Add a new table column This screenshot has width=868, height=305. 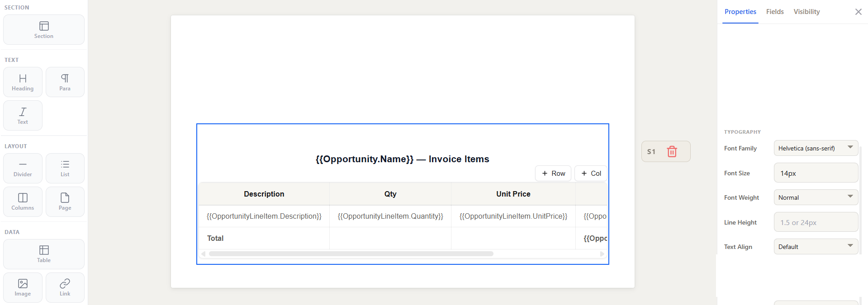coord(591,174)
